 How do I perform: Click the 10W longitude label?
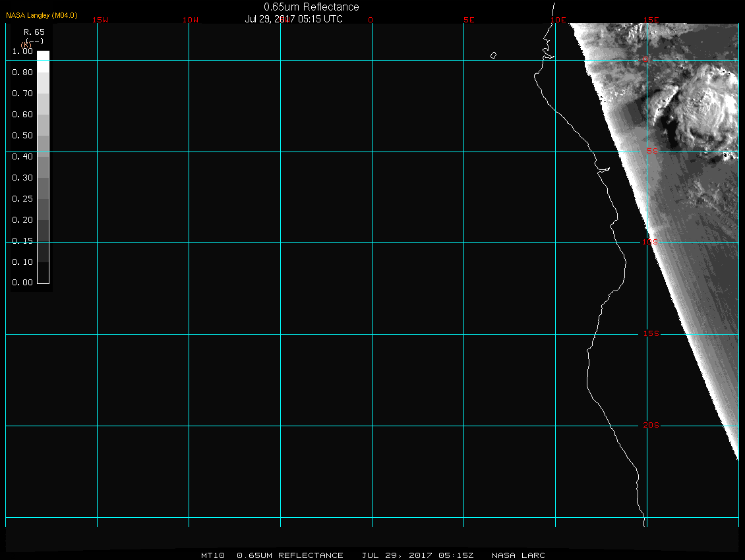click(x=191, y=20)
